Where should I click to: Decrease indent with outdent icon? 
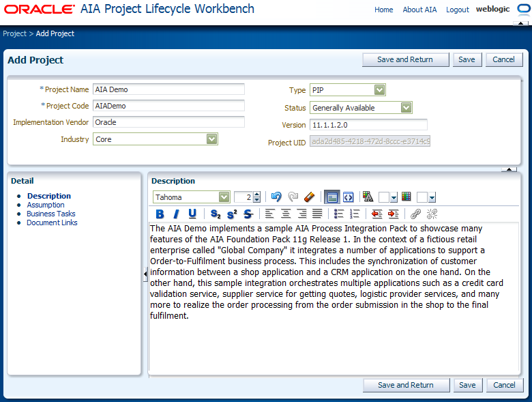point(377,214)
